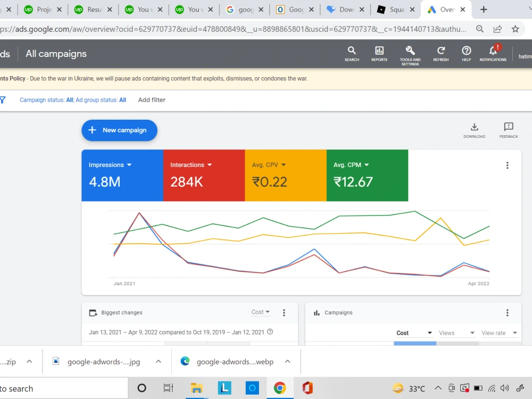Viewport: 532px width, 399px height.
Task: Expand zip download options chevron
Action: click(x=29, y=361)
